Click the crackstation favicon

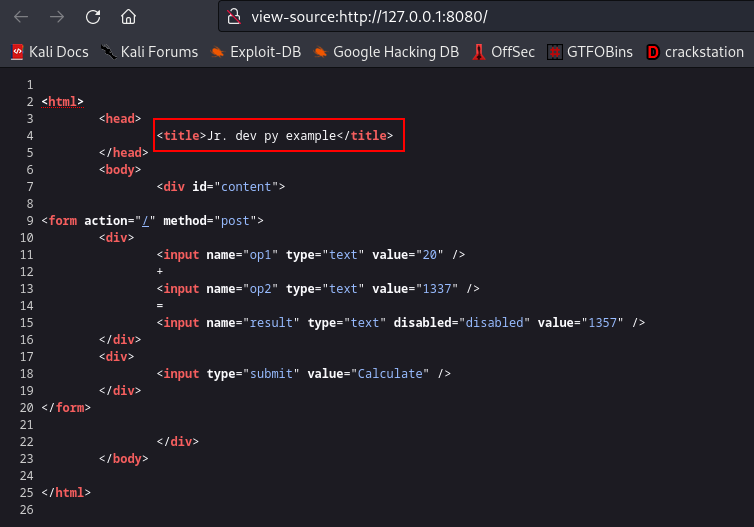653,52
